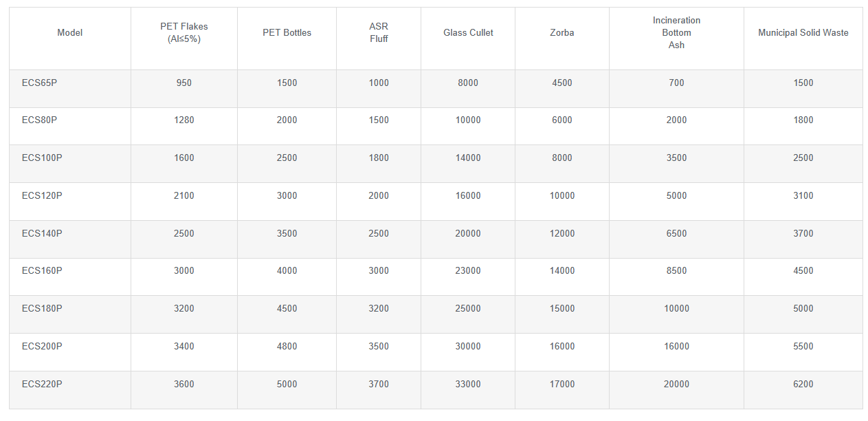Select the ECS65P model row label

coord(40,83)
